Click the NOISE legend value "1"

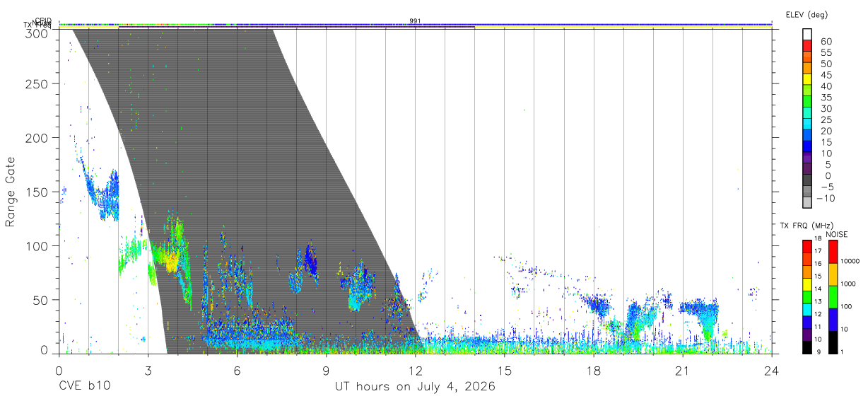(843, 351)
